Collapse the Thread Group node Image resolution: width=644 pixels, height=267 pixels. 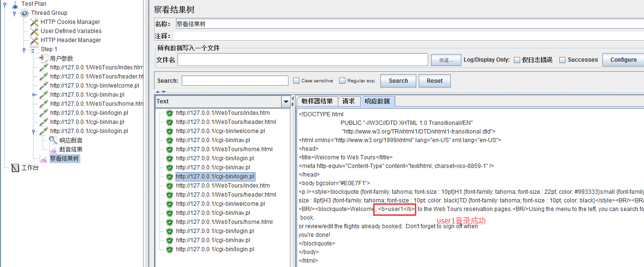(x=15, y=13)
